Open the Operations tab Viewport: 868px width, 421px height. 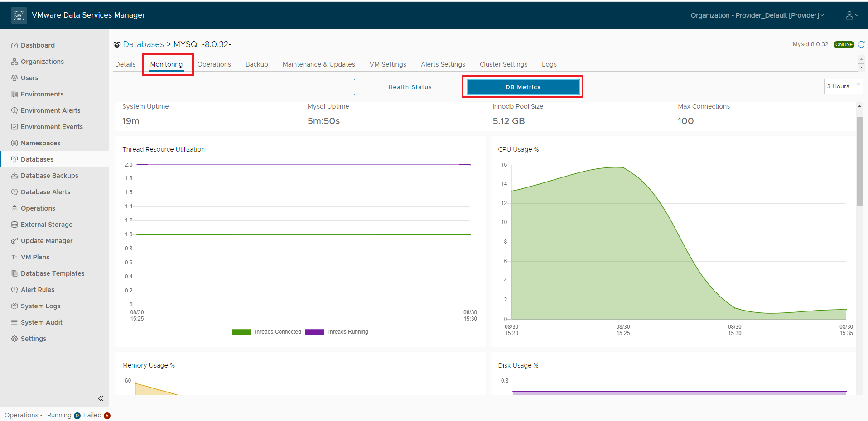click(x=214, y=64)
